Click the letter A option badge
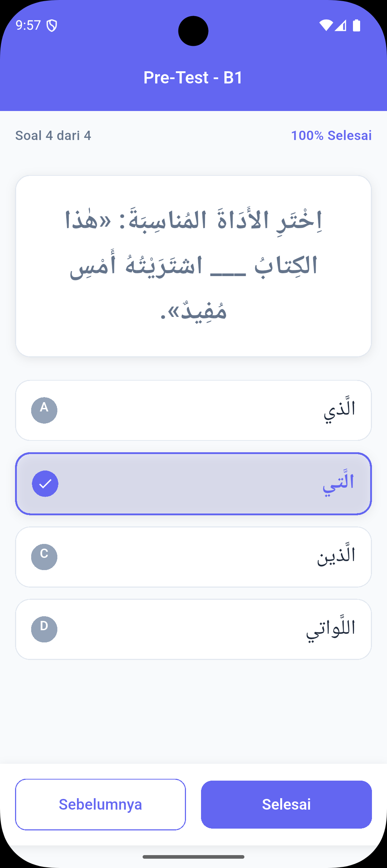387x868 pixels. [44, 410]
